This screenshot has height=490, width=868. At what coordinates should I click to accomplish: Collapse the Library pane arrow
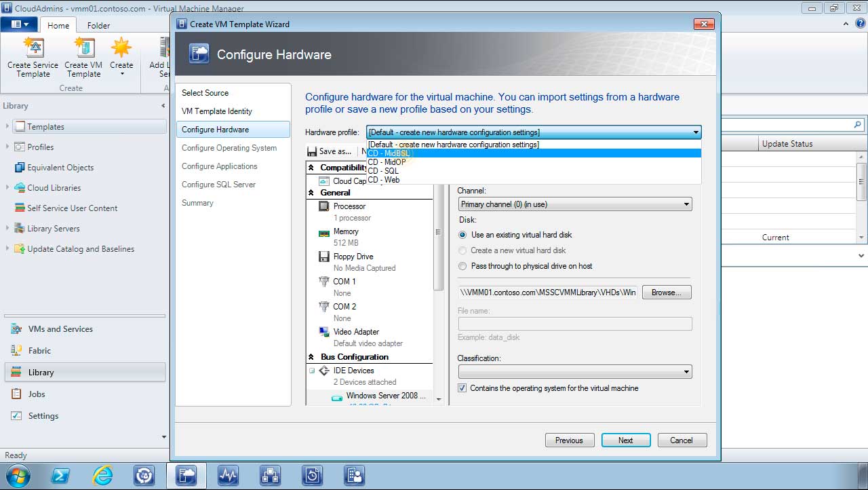[x=163, y=106]
